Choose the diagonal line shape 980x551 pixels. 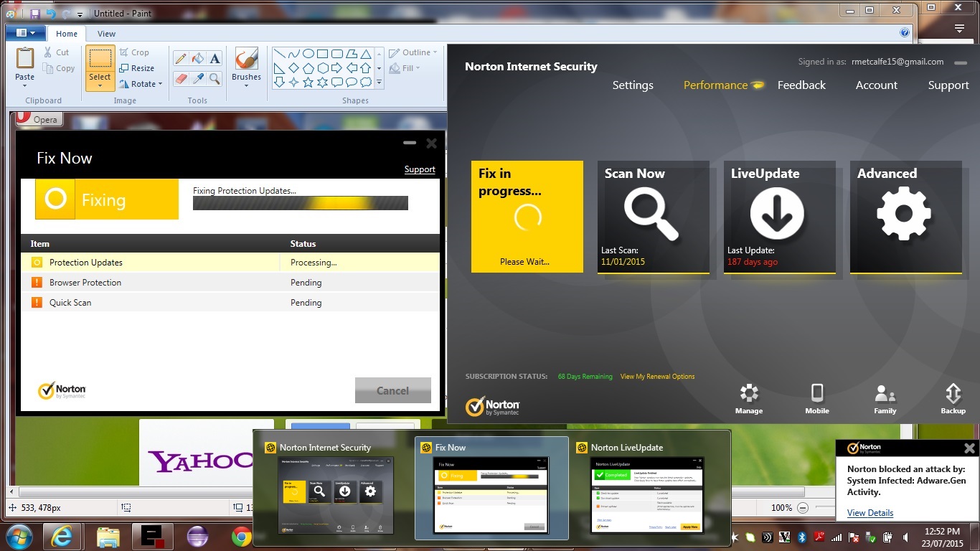click(x=279, y=54)
